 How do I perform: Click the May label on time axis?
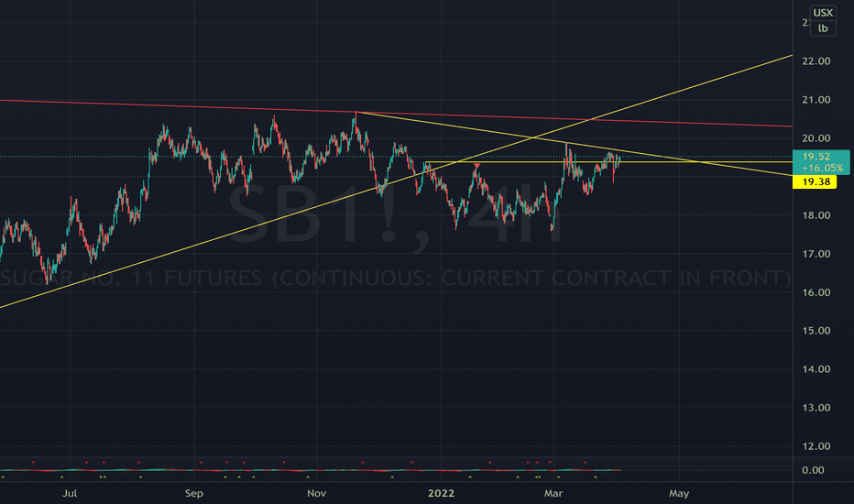[679, 494]
